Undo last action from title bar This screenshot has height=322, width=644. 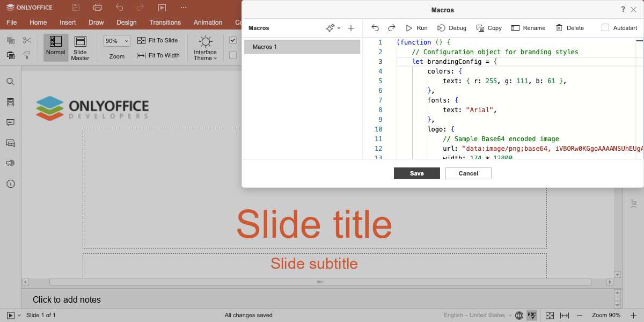[119, 8]
